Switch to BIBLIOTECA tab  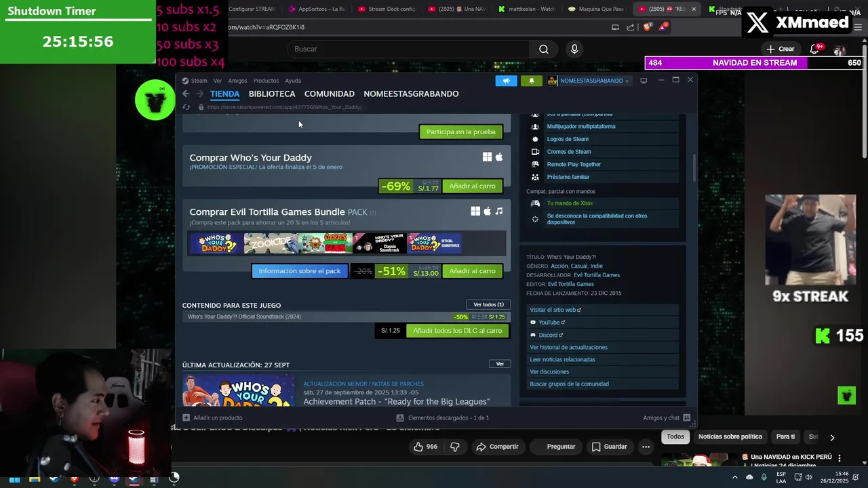pos(272,94)
